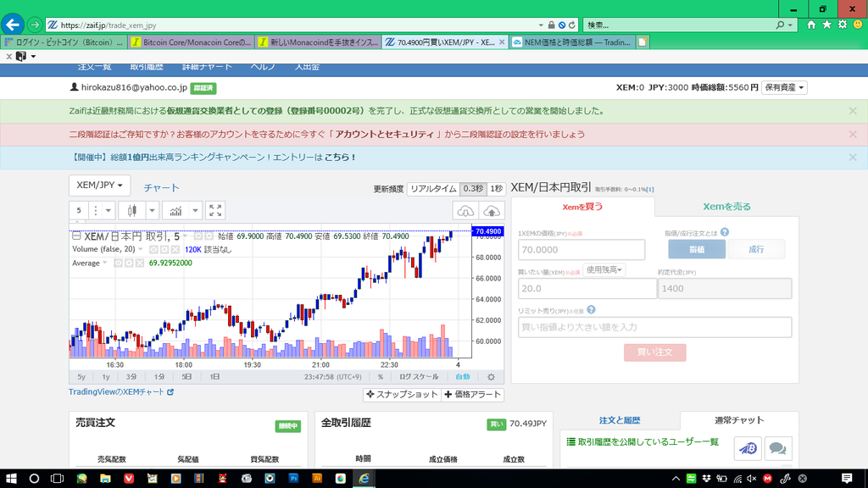Screen dimensions: 868x488
Task: Open the TradingViewのXEMチャート link
Action: tap(120, 392)
